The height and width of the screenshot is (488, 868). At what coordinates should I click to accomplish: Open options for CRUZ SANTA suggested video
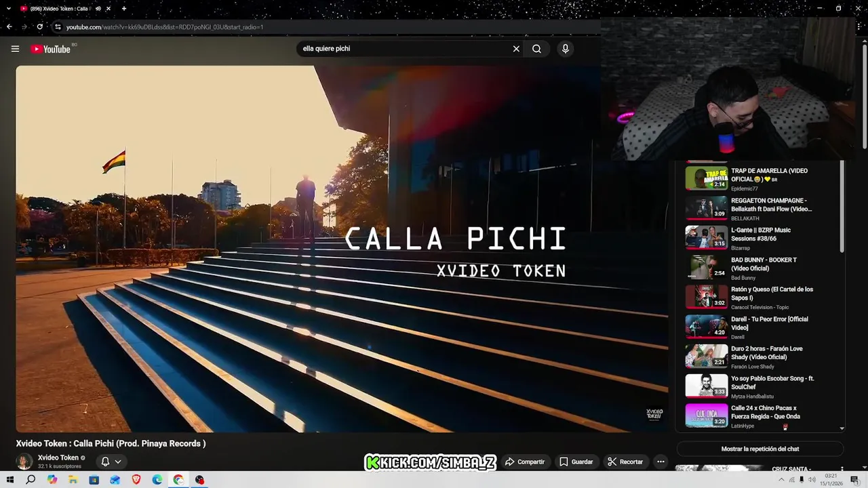click(x=842, y=469)
